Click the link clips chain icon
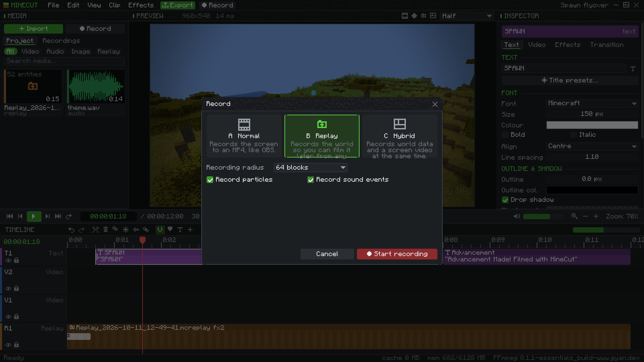Viewport: 644px width, 362px height. 146,230
